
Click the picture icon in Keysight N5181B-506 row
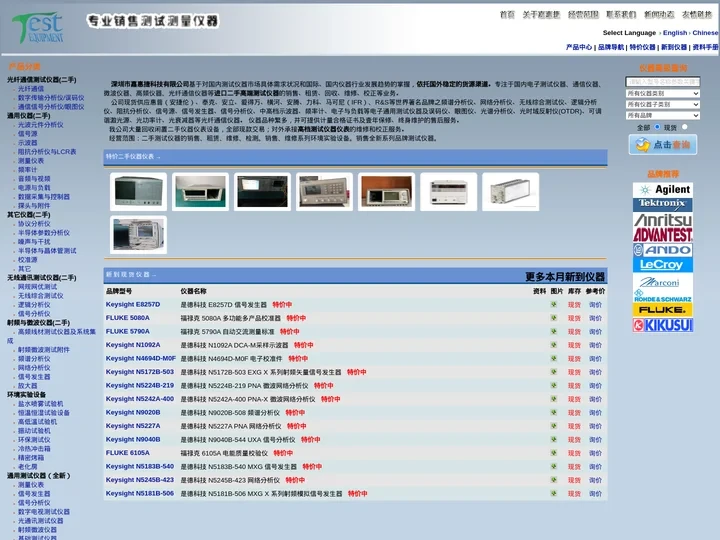tap(554, 494)
